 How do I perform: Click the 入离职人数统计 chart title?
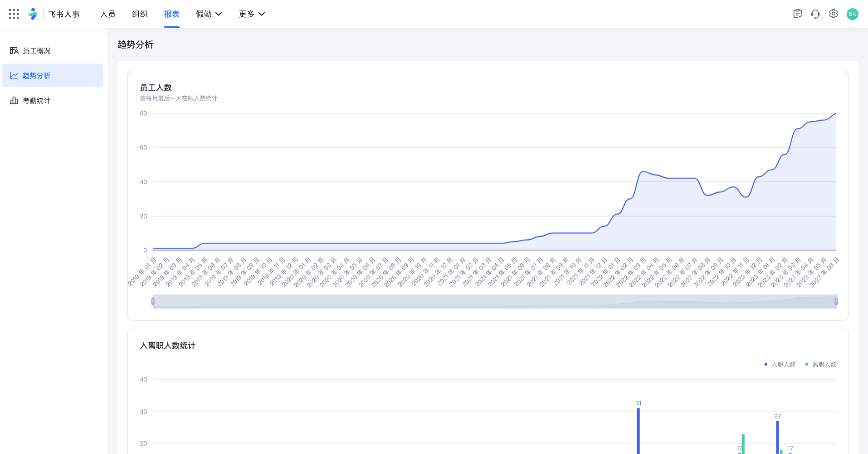pos(167,345)
